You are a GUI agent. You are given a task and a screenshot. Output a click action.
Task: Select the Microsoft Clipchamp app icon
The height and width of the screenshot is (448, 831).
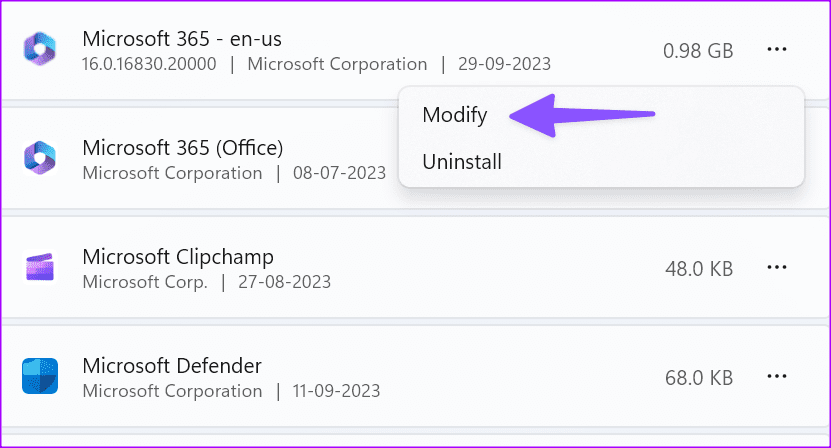(40, 267)
